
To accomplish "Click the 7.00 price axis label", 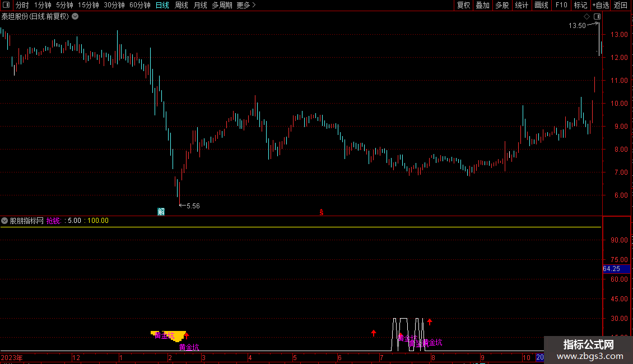I will click(621, 172).
